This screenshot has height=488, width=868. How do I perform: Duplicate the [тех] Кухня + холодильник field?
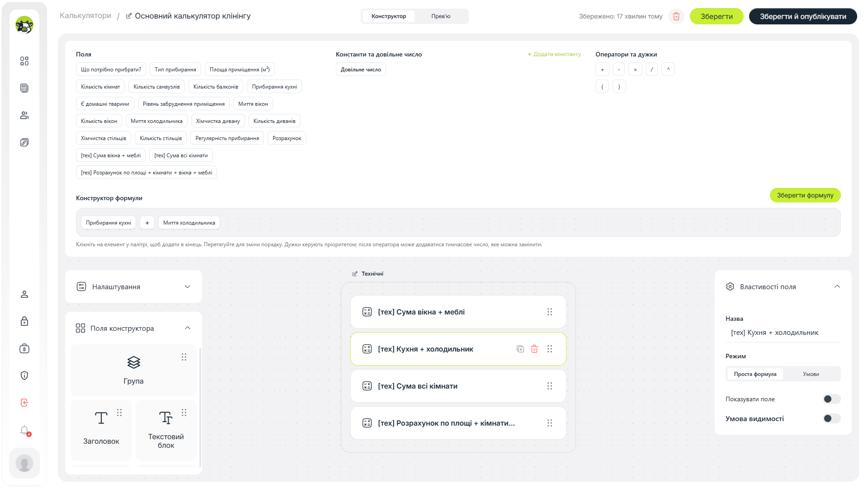click(x=520, y=349)
